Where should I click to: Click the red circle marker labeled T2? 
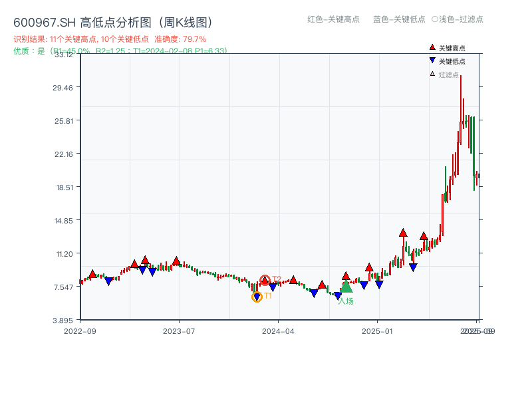click(x=265, y=279)
